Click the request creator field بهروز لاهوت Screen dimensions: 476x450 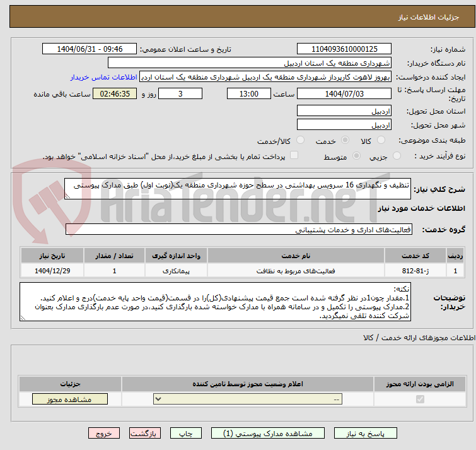tap(265, 77)
